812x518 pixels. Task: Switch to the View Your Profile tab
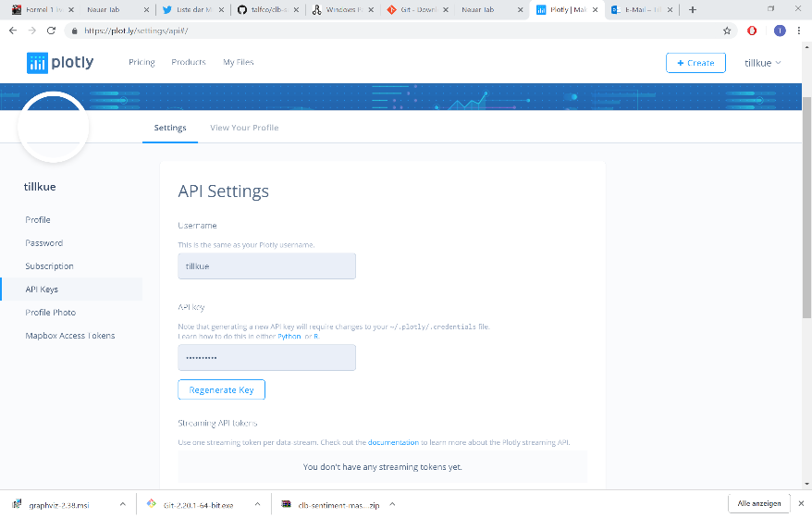pyautogui.click(x=244, y=128)
